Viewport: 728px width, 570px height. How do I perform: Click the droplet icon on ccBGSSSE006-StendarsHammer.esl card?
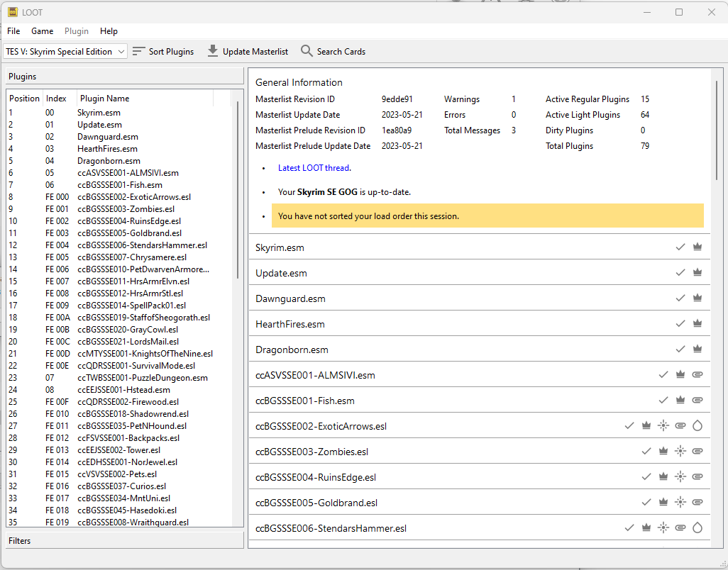[697, 527]
